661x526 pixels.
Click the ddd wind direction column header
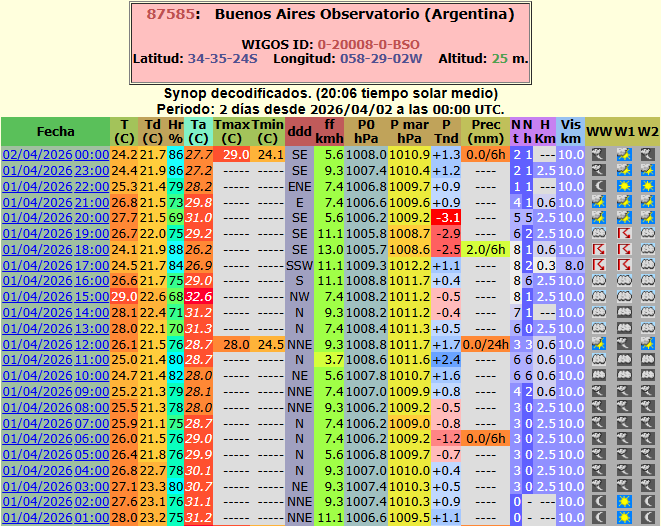299,132
